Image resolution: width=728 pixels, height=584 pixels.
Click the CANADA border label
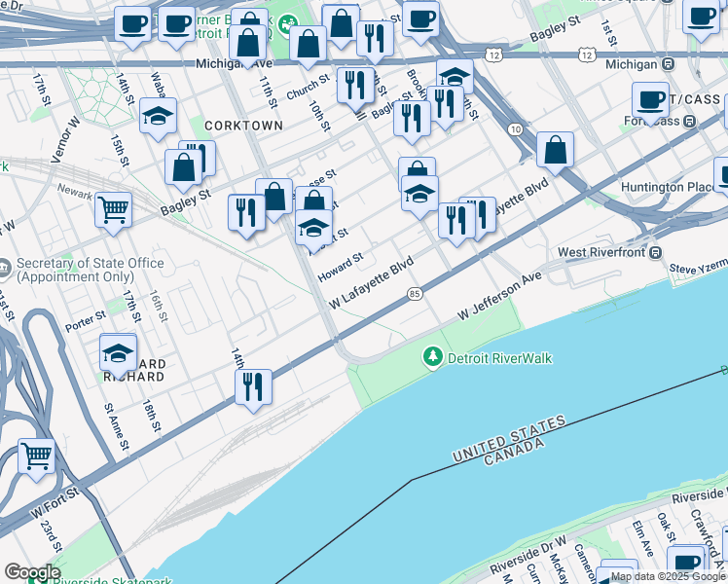[x=514, y=452]
